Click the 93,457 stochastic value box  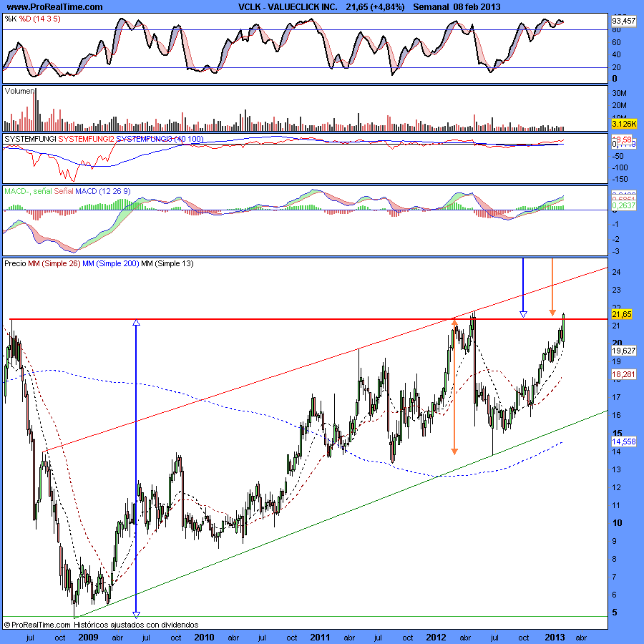pos(623,21)
